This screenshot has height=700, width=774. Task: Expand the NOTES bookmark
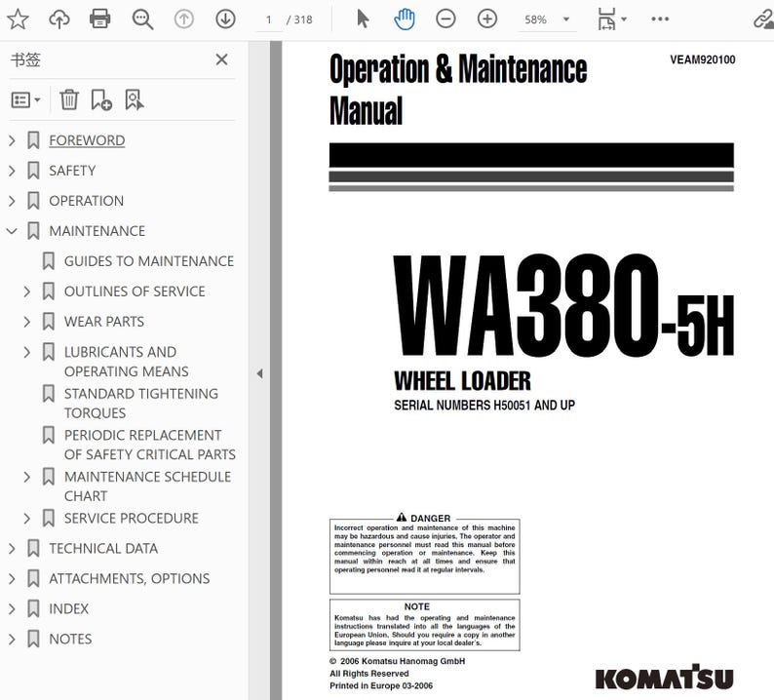12,640
